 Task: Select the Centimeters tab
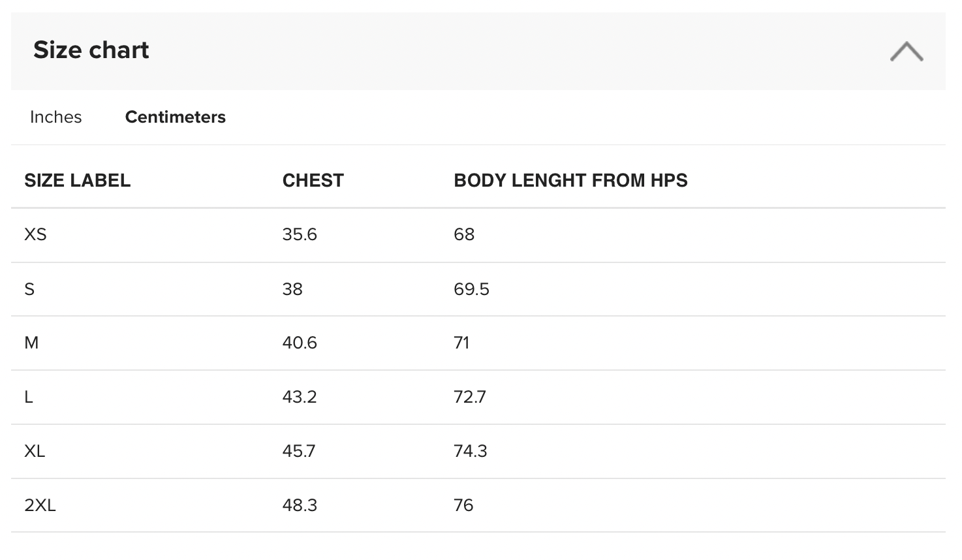pyautogui.click(x=176, y=117)
